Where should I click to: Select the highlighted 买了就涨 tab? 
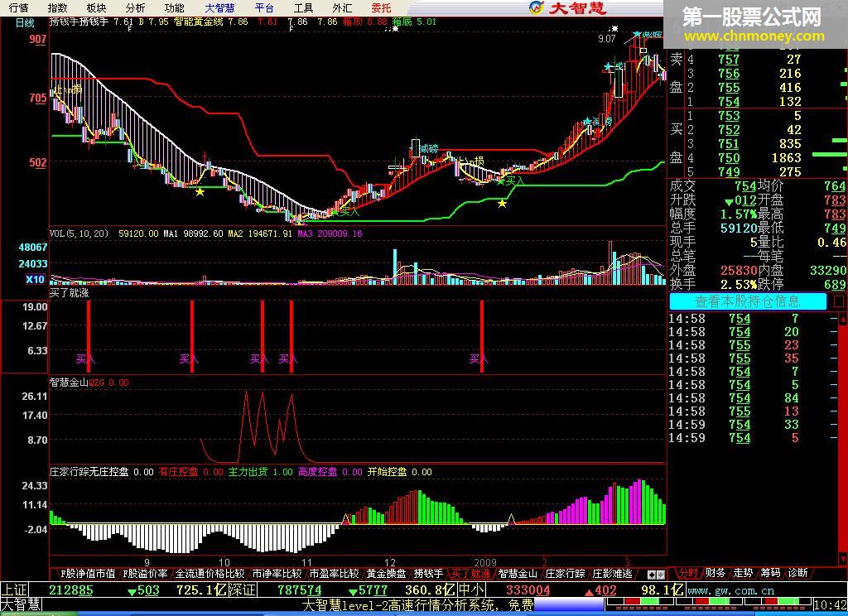[470, 573]
